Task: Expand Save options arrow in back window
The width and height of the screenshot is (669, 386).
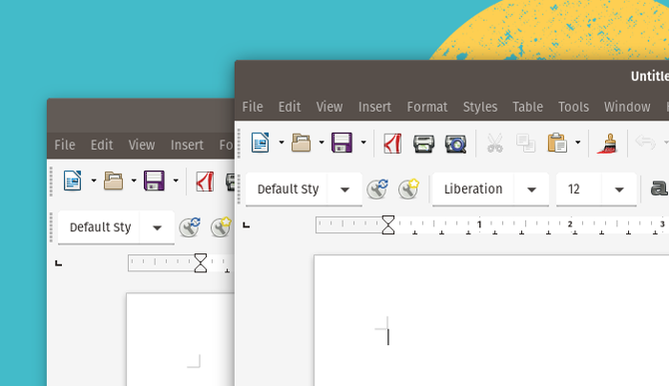Action: (x=175, y=180)
